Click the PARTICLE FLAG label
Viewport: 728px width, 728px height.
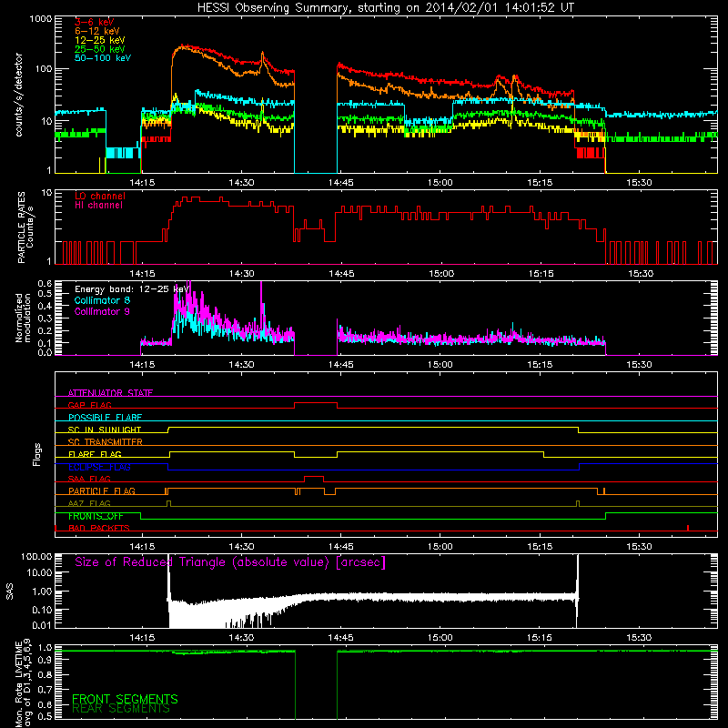coord(102,490)
